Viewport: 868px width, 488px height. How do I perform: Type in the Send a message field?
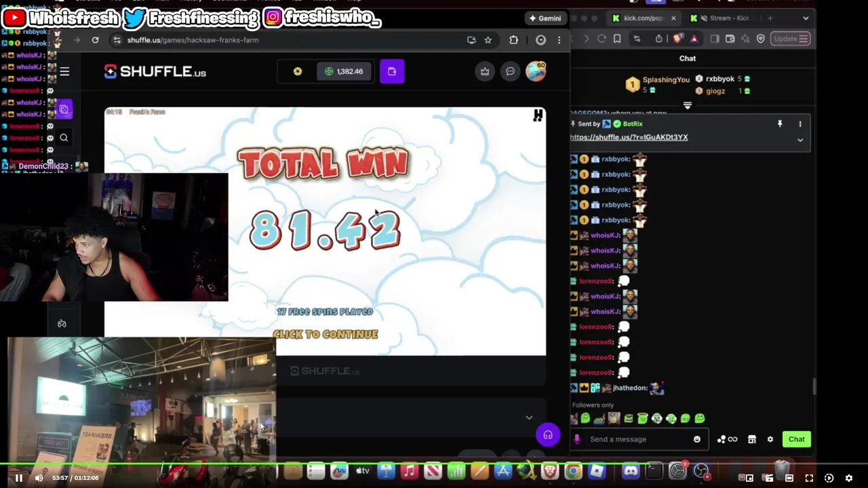tap(637, 439)
